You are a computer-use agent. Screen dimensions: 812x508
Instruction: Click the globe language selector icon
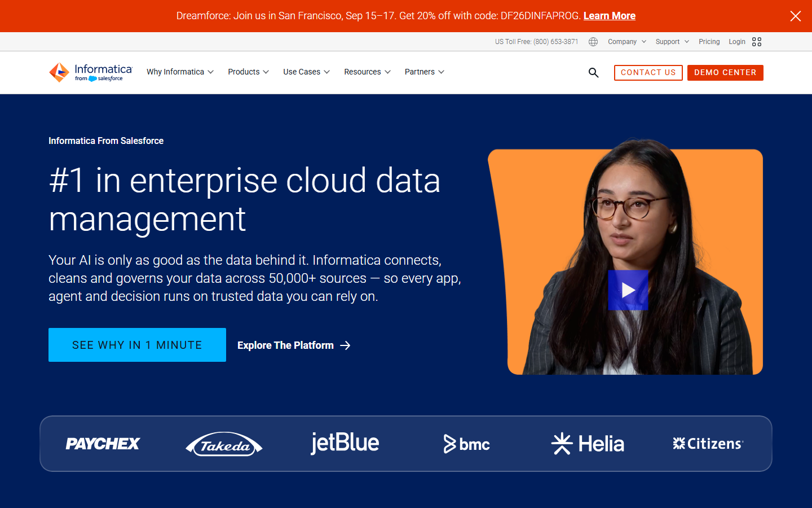(593, 42)
